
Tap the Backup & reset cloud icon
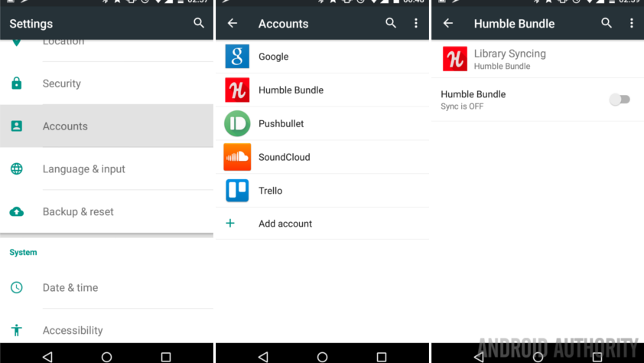16,211
